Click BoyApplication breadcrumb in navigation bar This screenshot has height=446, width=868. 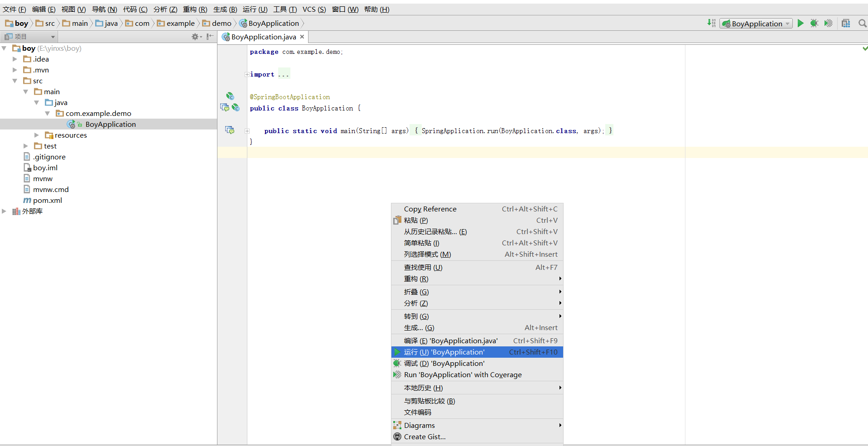(x=269, y=23)
